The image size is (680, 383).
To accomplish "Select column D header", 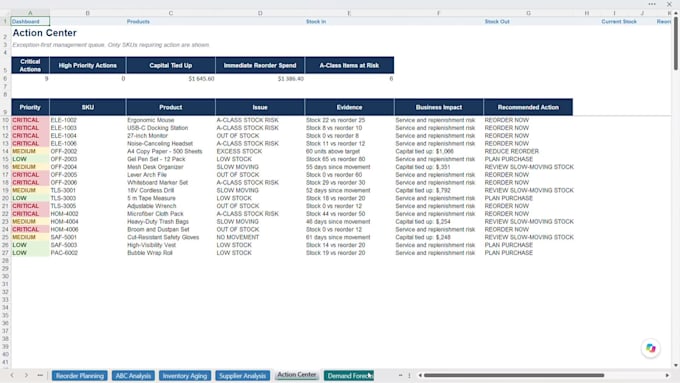I will click(260, 13).
